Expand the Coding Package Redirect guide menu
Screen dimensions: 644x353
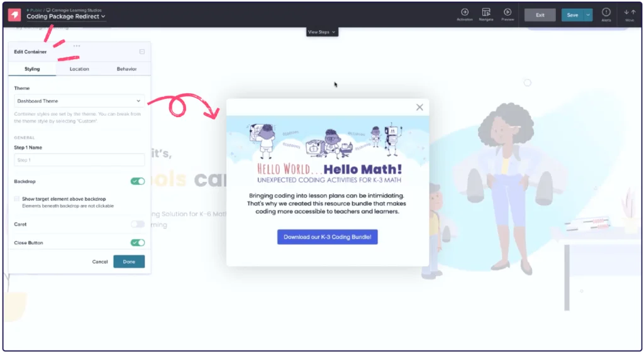[66, 17]
